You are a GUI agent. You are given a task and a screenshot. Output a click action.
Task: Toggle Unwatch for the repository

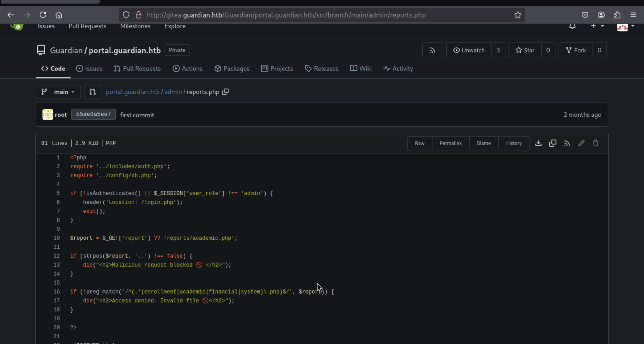tap(469, 50)
